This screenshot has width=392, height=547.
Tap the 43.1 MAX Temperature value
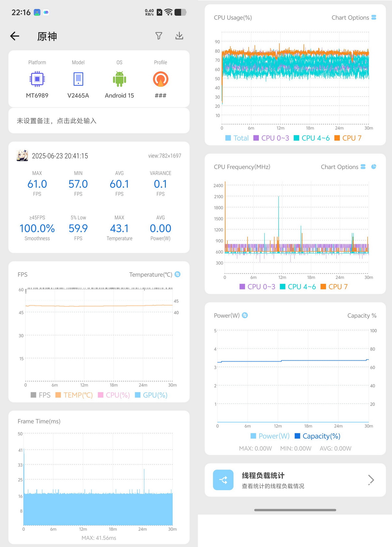(x=119, y=228)
